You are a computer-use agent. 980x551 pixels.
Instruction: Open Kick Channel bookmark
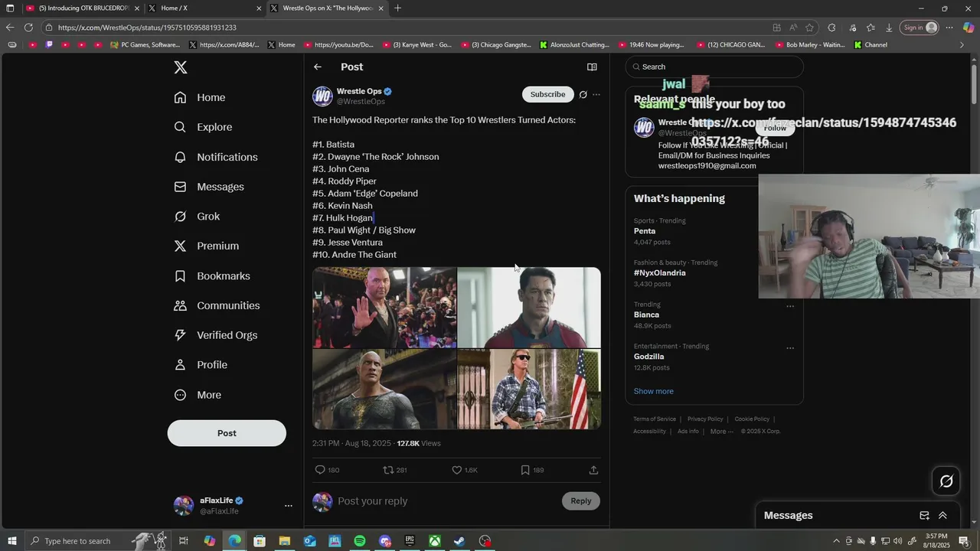(x=870, y=44)
